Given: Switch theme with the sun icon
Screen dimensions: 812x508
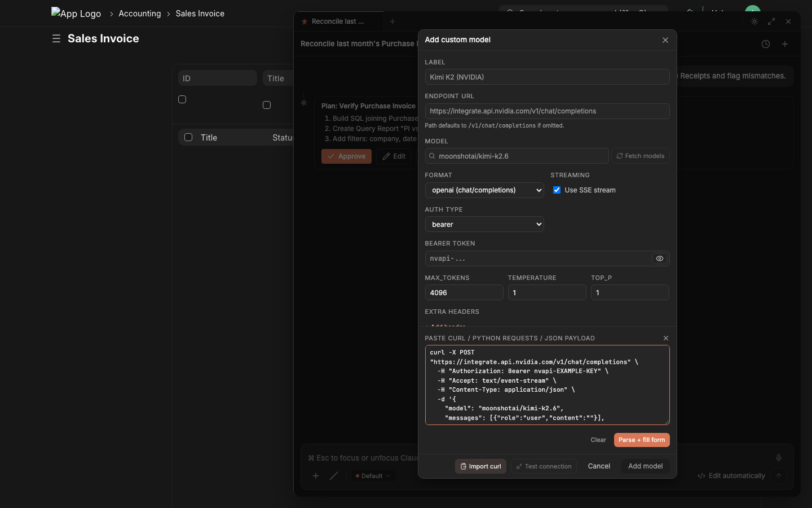Looking at the screenshot, I should [x=754, y=21].
